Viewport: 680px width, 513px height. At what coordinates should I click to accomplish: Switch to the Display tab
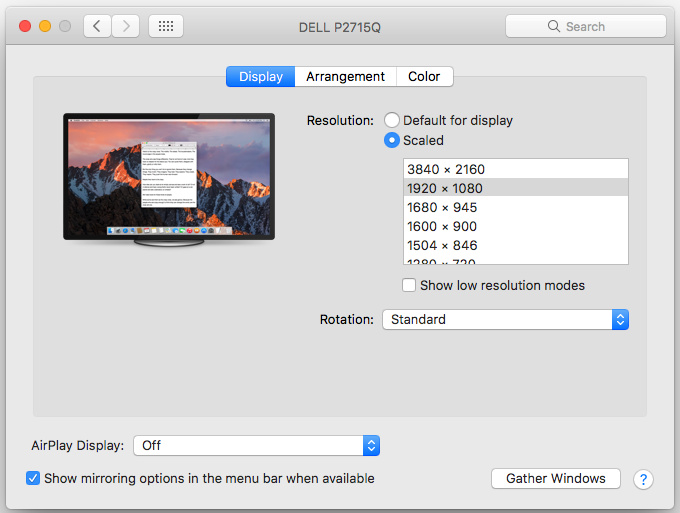pos(261,77)
